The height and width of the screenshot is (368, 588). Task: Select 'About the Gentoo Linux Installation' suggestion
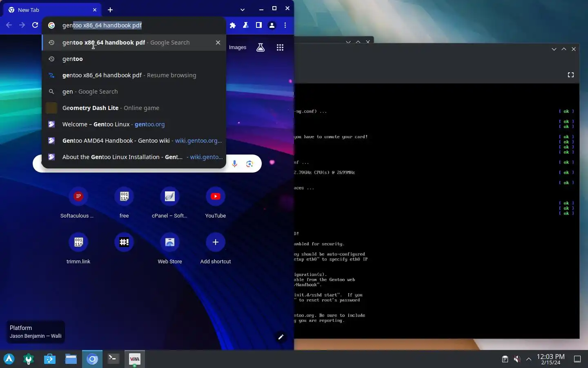coord(134,157)
